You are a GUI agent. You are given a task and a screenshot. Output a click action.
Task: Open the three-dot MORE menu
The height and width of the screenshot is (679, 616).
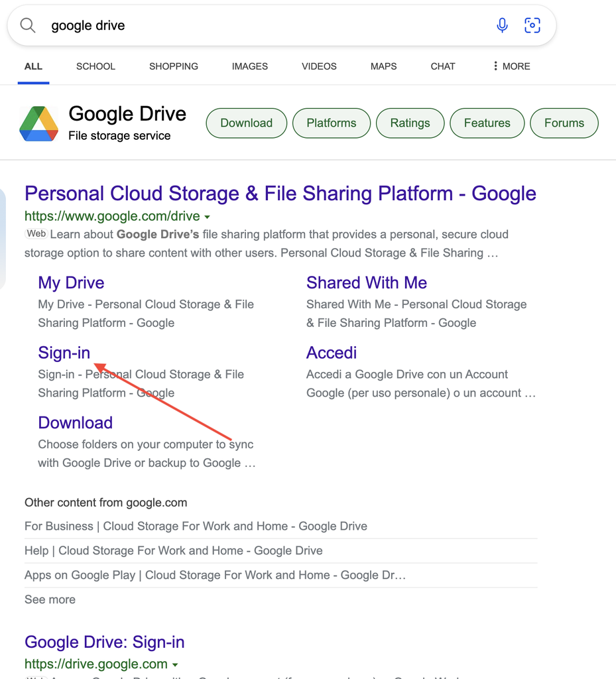click(511, 66)
